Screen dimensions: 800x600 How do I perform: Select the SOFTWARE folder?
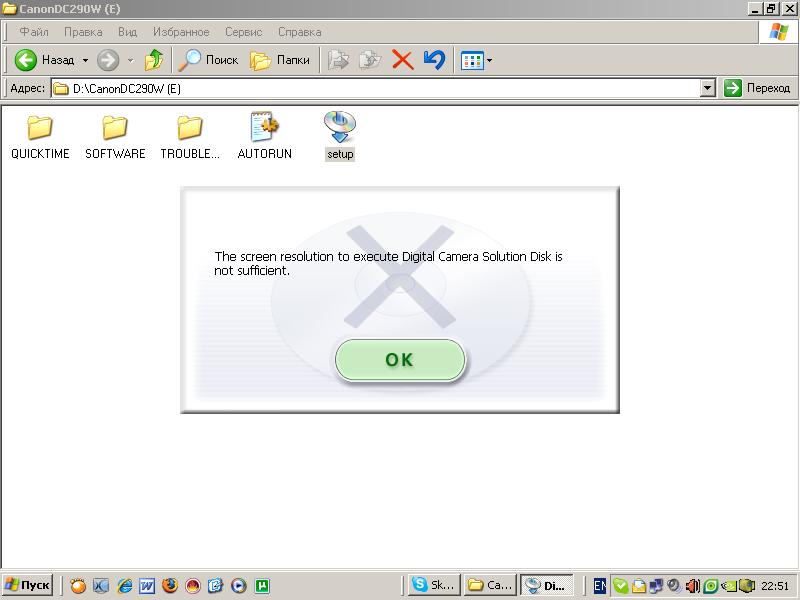pos(115,137)
